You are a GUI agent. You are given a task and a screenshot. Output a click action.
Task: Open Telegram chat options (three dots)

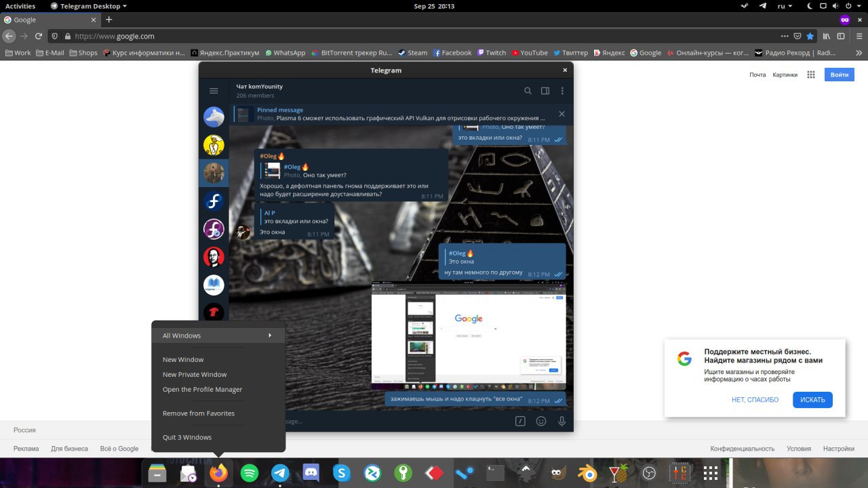pyautogui.click(x=562, y=91)
